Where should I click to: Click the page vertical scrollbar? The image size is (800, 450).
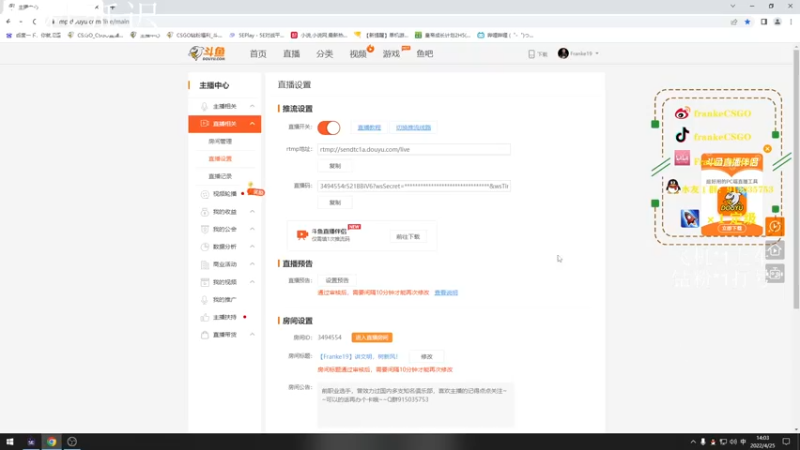pyautogui.click(x=796, y=179)
